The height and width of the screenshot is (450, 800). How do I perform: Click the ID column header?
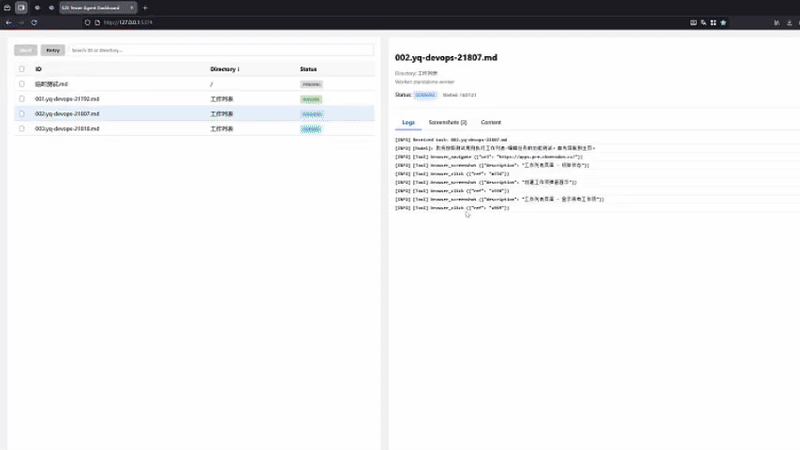(39, 69)
